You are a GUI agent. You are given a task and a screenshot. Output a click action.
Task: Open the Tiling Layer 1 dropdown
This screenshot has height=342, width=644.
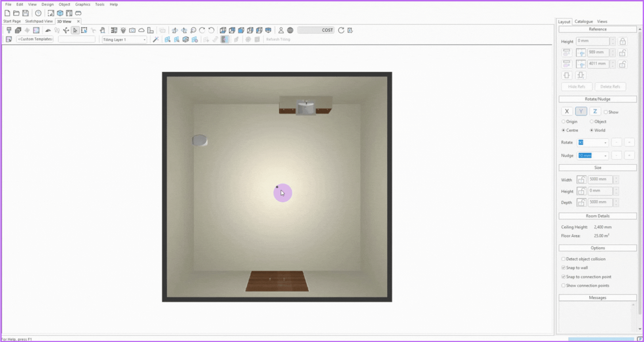pos(144,40)
